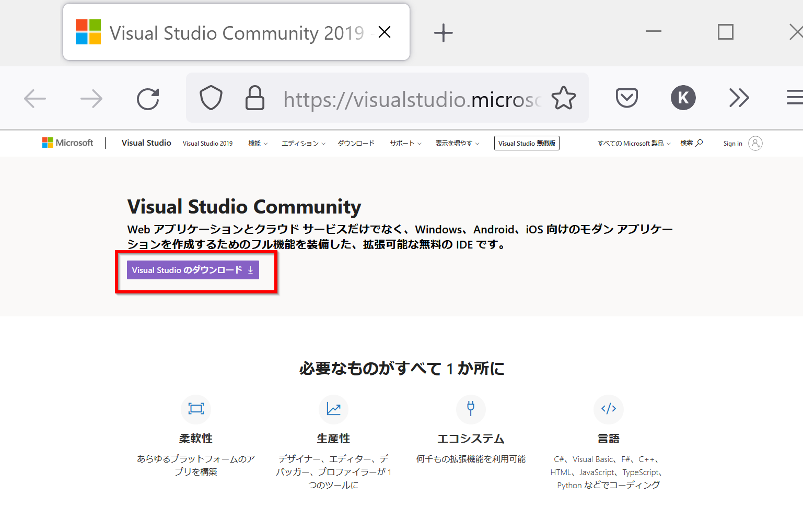Click the 生産性 productivity chart icon

(333, 409)
